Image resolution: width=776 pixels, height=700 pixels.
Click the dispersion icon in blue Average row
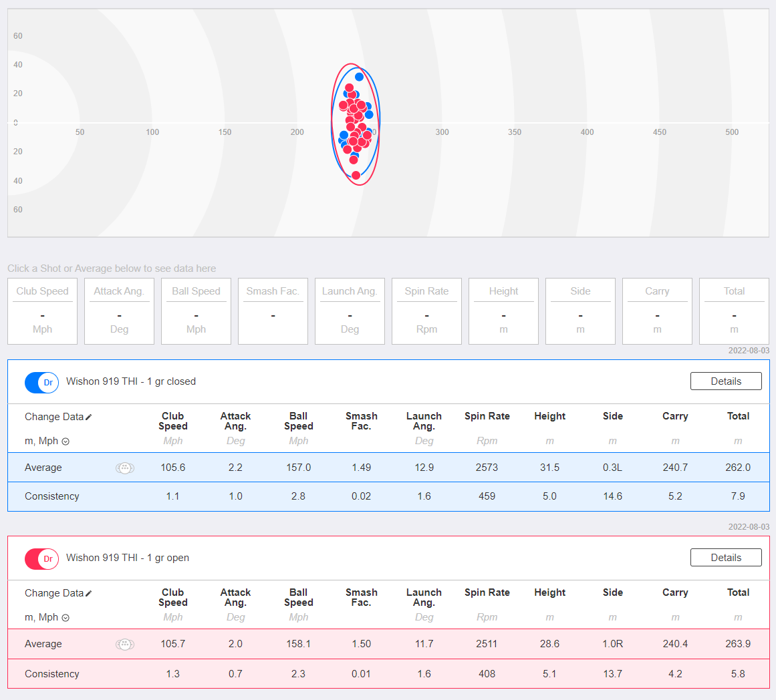pos(125,468)
